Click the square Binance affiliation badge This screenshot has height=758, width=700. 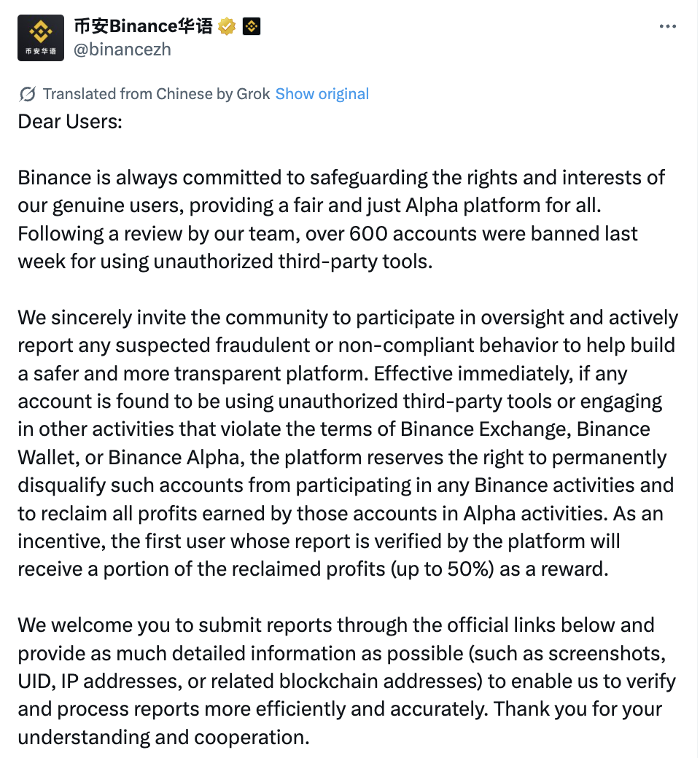tap(251, 27)
